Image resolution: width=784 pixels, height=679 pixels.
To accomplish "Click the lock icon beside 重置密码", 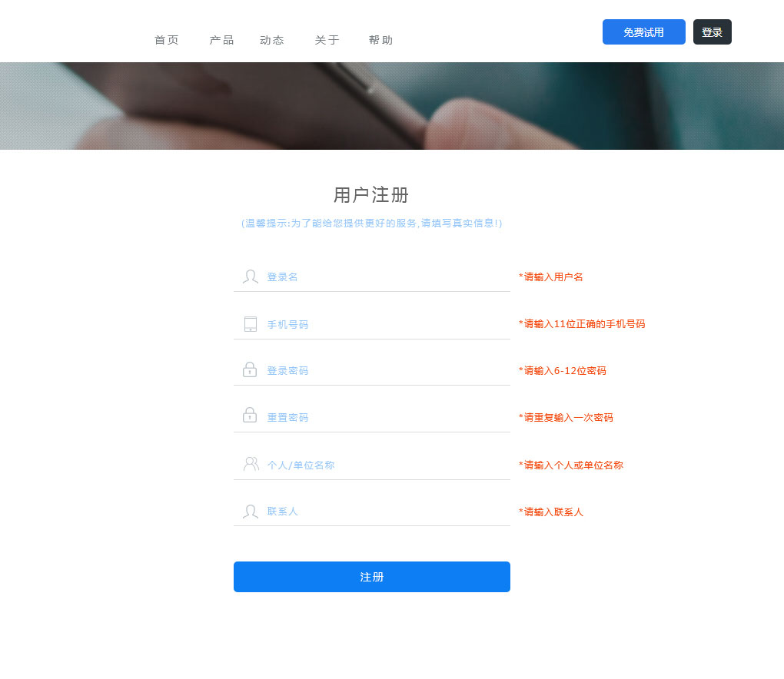I will pos(250,416).
